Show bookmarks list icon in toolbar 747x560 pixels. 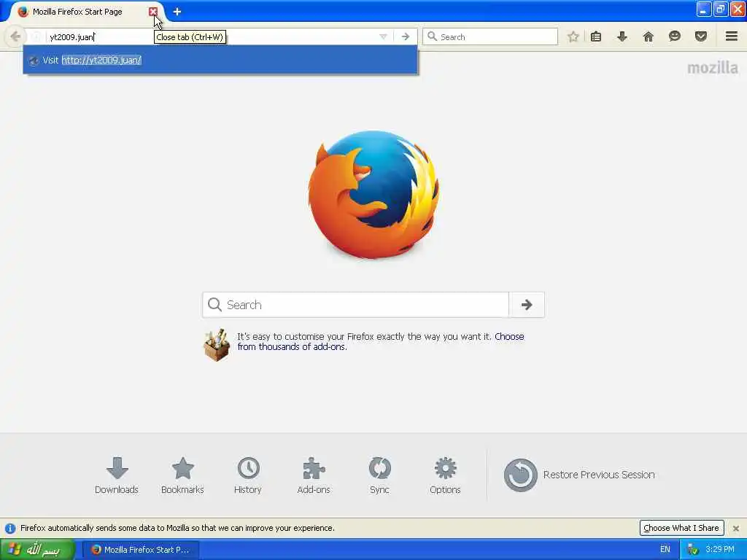point(595,36)
